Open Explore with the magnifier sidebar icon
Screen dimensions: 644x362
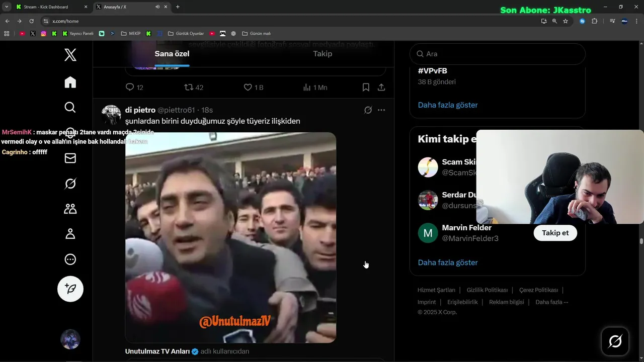[x=70, y=107]
